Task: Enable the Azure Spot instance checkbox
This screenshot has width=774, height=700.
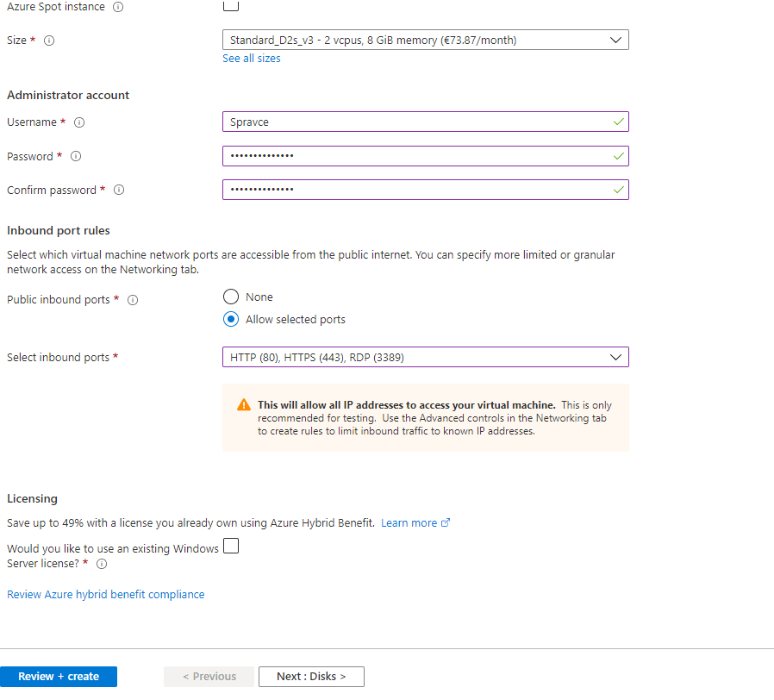Action: coord(231,5)
